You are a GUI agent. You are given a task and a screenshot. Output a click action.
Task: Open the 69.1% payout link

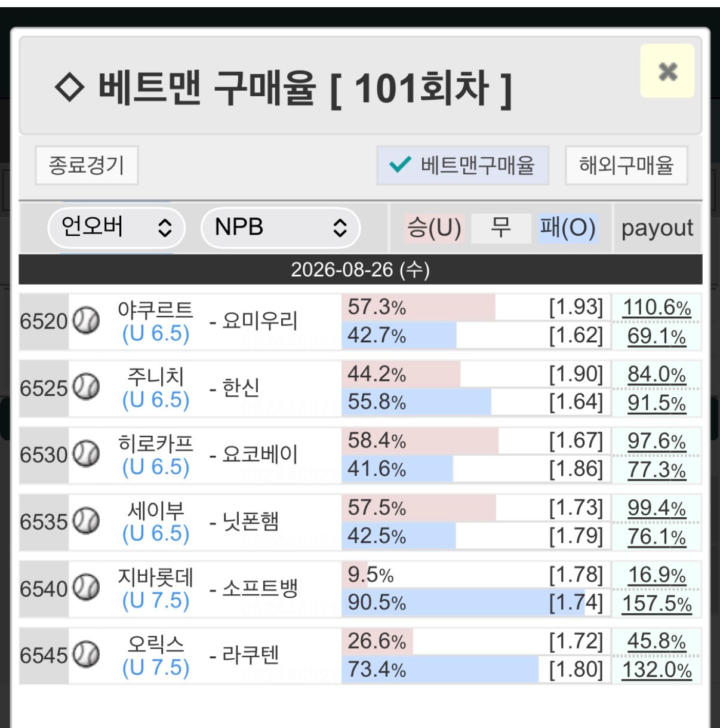(657, 336)
